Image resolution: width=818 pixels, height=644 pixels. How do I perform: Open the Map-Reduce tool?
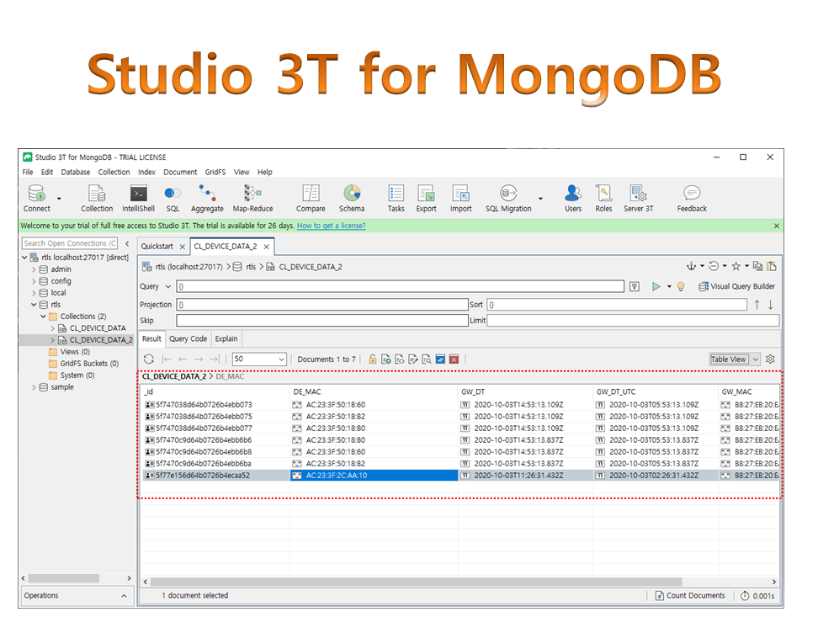click(x=252, y=193)
